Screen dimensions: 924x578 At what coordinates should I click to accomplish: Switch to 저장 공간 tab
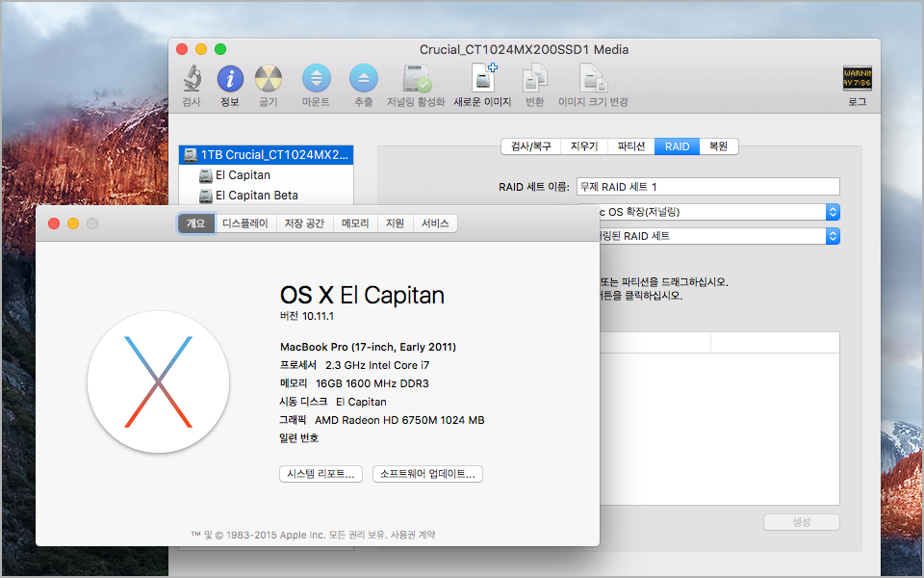pyautogui.click(x=305, y=223)
